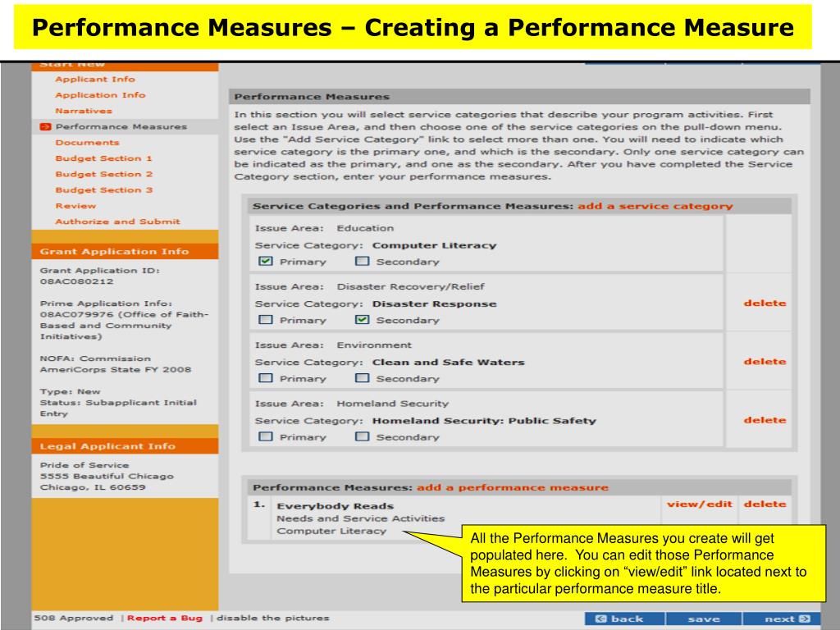Viewport: 840px width, 630px height.
Task: Click Issue Area Disaster Recovery/Relief value
Action: (x=410, y=286)
